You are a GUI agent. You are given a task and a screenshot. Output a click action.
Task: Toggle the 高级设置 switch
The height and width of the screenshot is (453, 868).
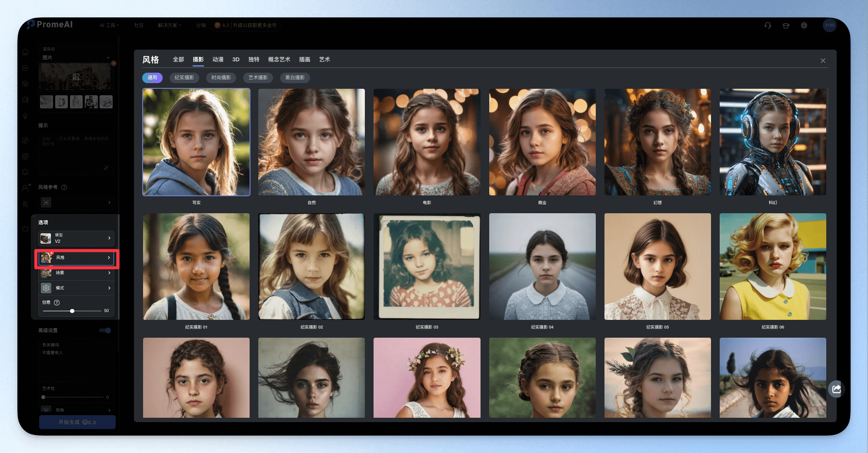pos(105,330)
